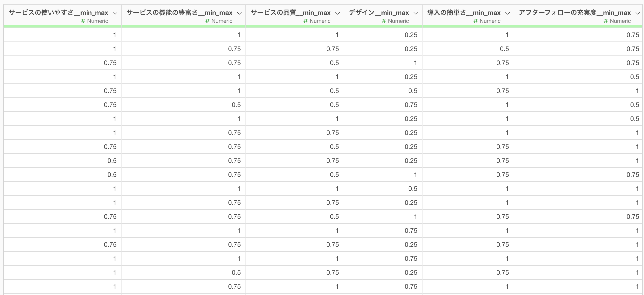Click the only 0.5 value in 導入の簡単さ column
Screen dimensions: 644x295
[x=504, y=49]
